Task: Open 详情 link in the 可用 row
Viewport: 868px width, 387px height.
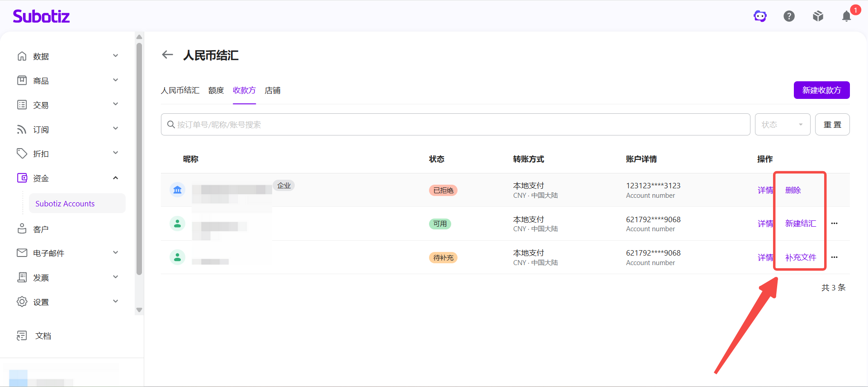Action: pos(765,224)
